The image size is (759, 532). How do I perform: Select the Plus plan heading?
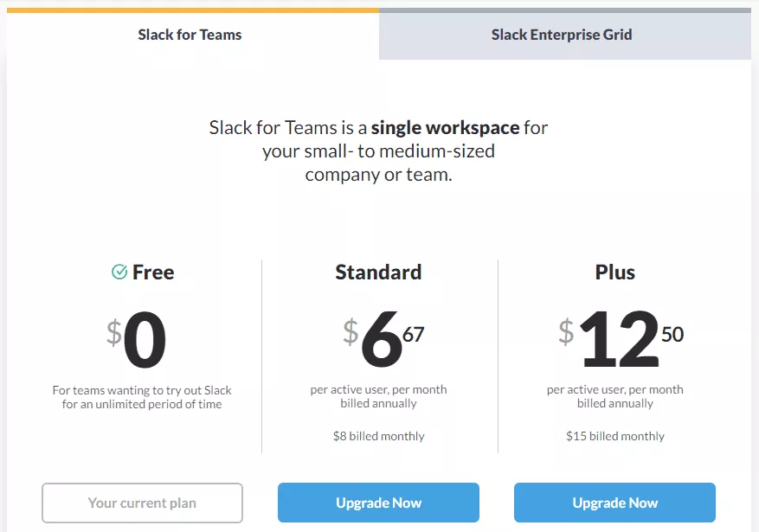point(614,272)
